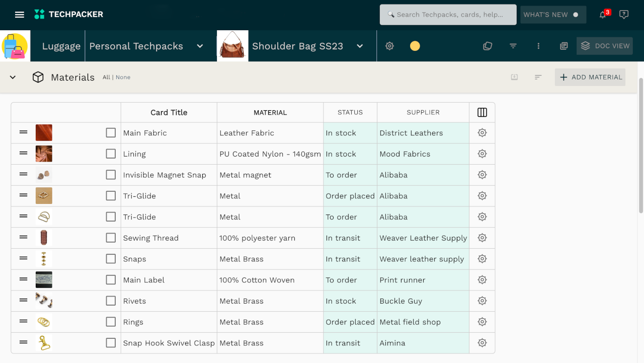Click the yellow status color dot
The height and width of the screenshot is (363, 644).
415,46
